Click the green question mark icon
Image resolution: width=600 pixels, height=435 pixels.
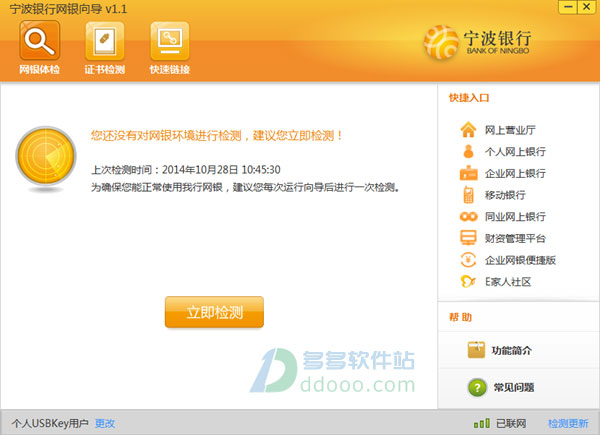tap(477, 387)
